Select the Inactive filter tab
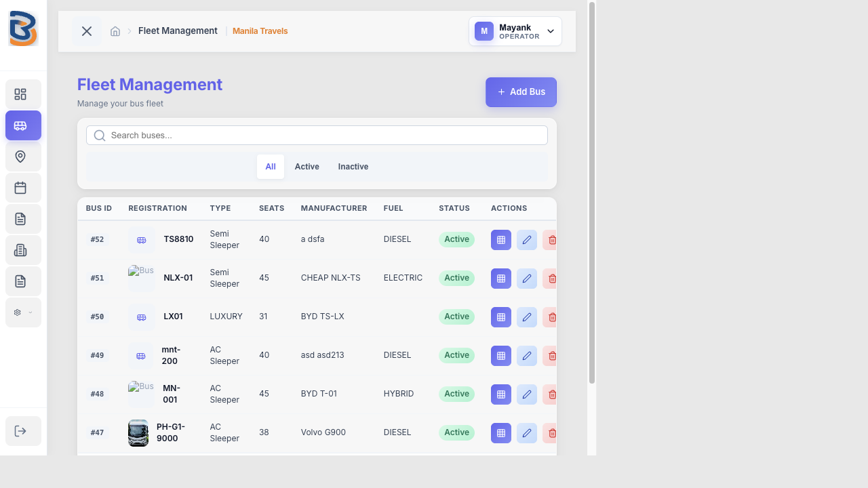This screenshot has height=488, width=868. 353,167
